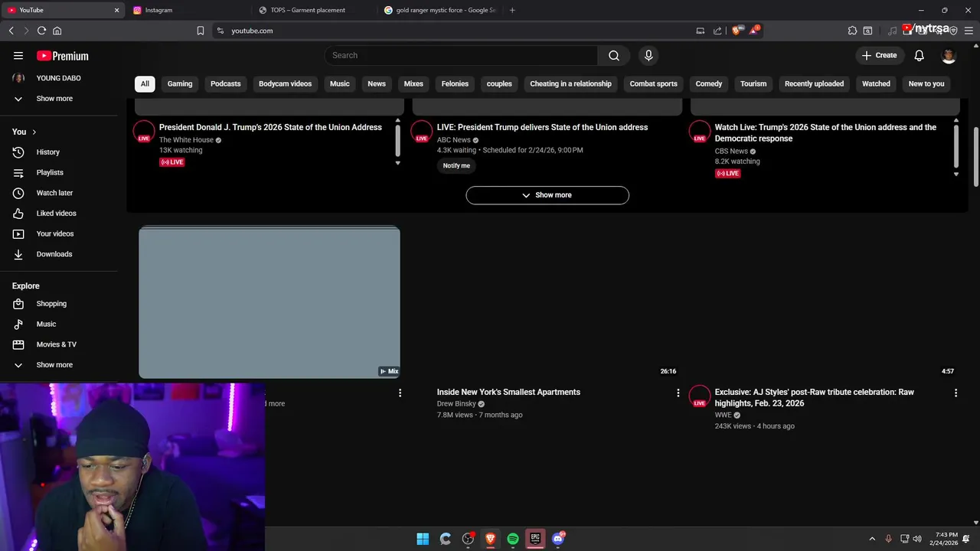Open YouTube notifications bell
The height and width of the screenshot is (551, 980).
point(919,55)
